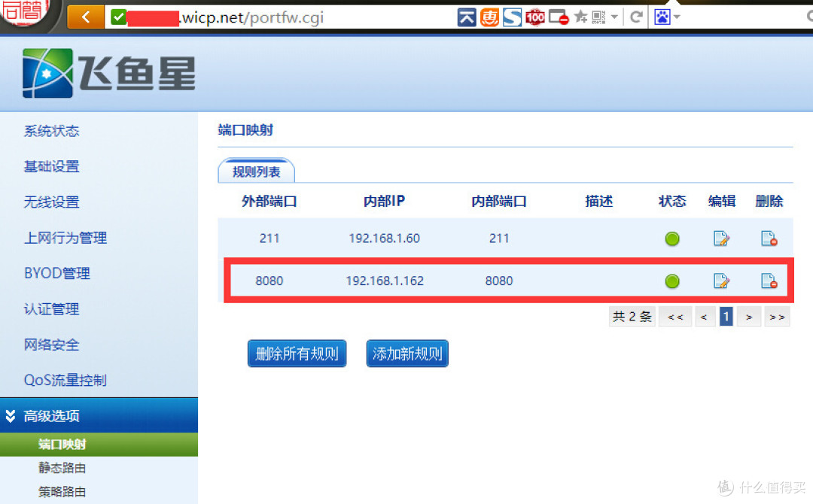The width and height of the screenshot is (813, 504).
Task: Open the 认证管理 menu
Action: [x=51, y=308]
